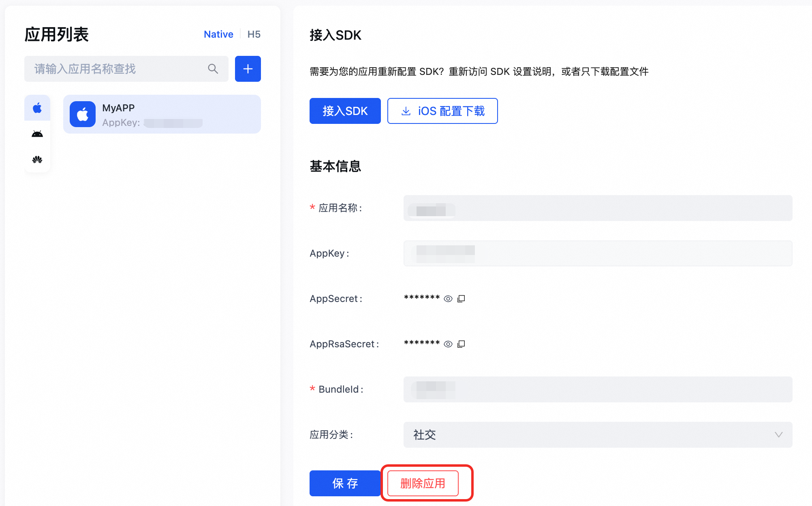Click the blue 接入SDK button
Screen dimensions: 812x506
pos(345,111)
